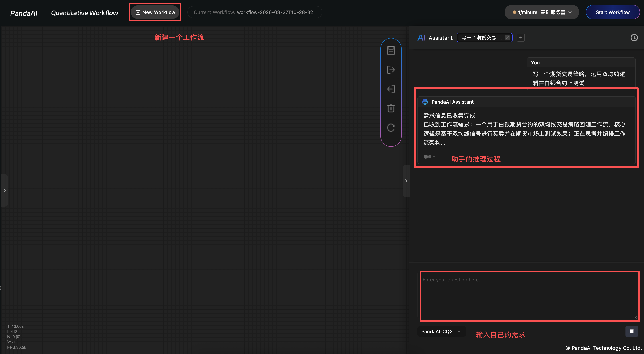This screenshot has height=354, width=644.
Task: Stop generation with the square button
Action: click(631, 331)
